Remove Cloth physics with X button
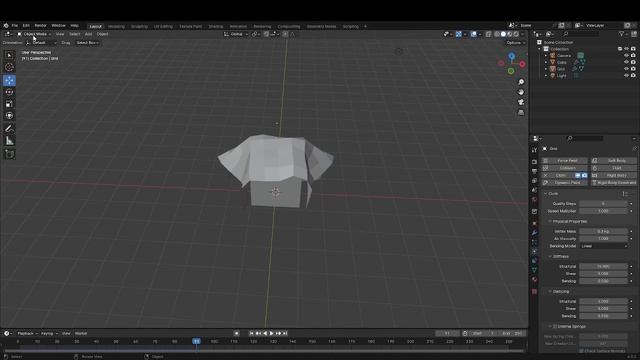The width and height of the screenshot is (640, 360). click(546, 176)
